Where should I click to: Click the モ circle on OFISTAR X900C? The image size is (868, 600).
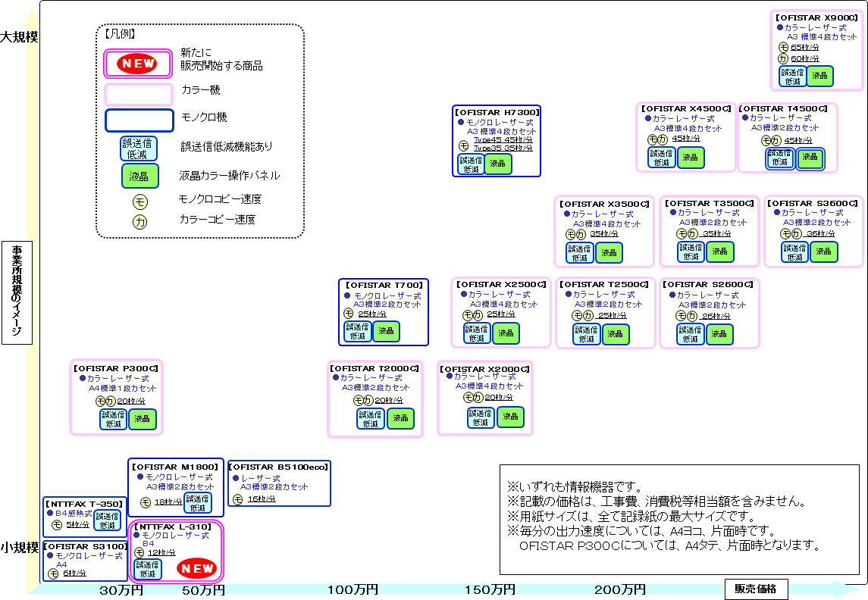coord(783,48)
